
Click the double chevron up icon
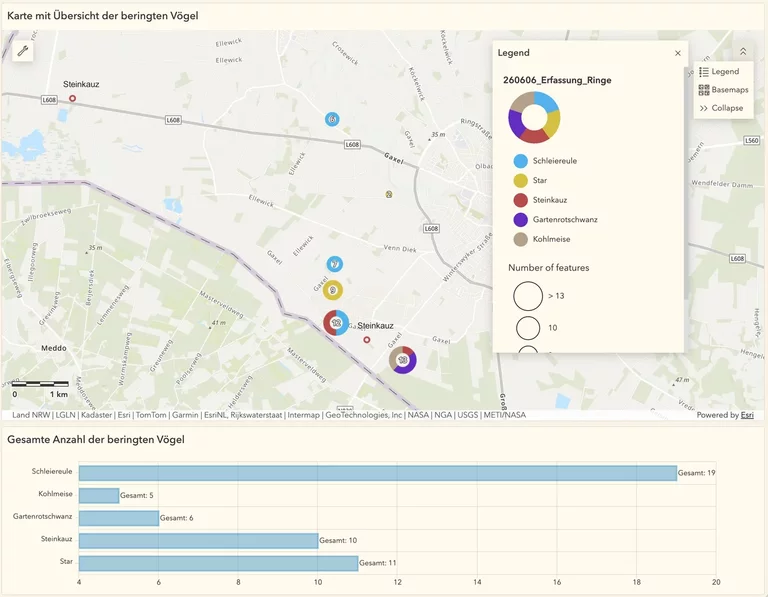point(743,51)
